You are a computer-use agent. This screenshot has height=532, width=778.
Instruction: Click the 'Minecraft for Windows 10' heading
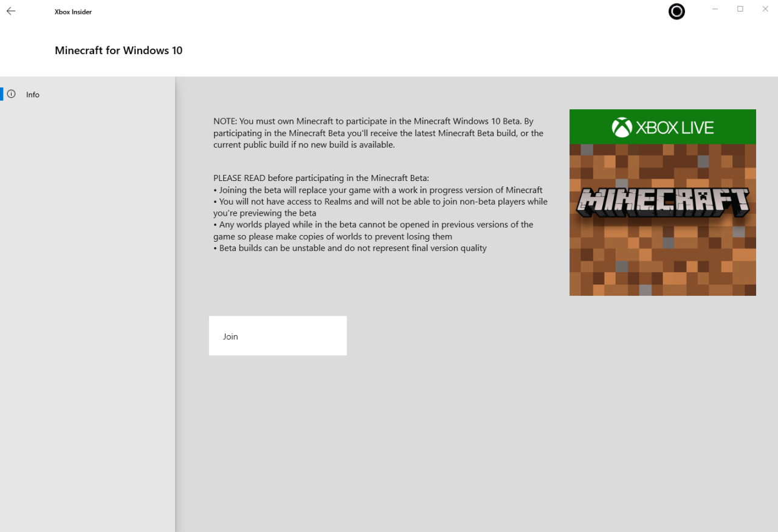(x=119, y=50)
